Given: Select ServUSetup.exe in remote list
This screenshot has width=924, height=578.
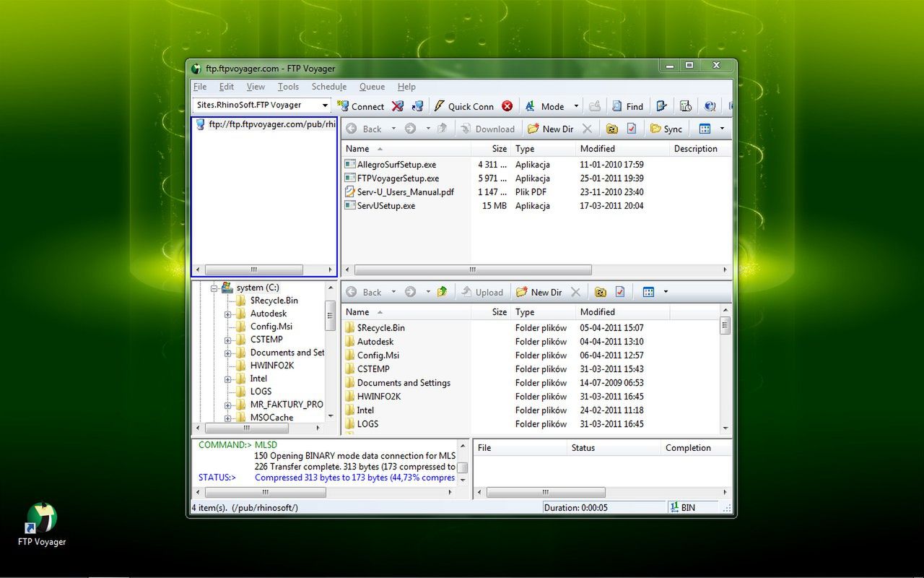Looking at the screenshot, I should (x=385, y=206).
